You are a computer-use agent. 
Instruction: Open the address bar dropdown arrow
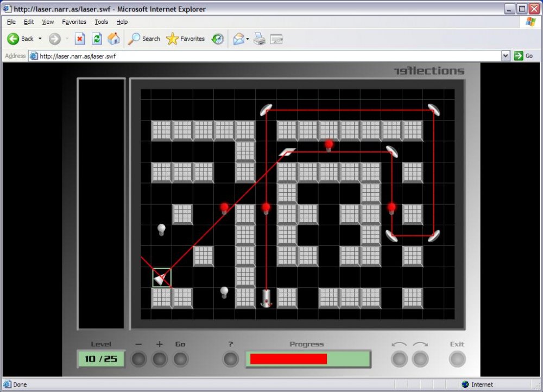(506, 56)
